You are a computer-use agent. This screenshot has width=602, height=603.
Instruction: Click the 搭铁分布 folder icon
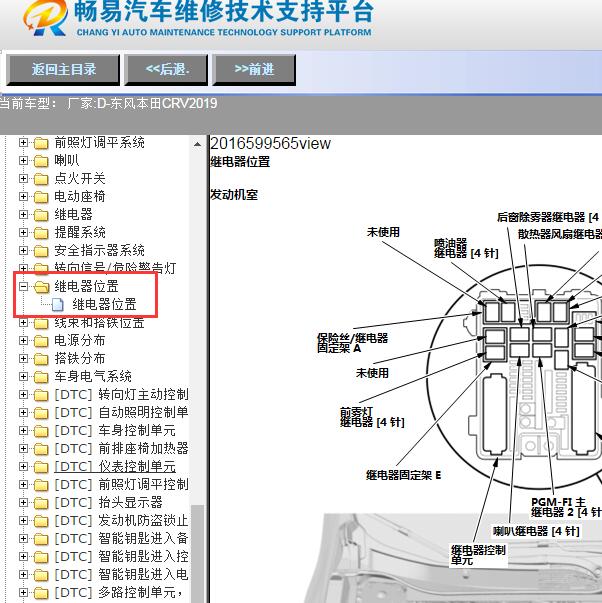(41, 359)
